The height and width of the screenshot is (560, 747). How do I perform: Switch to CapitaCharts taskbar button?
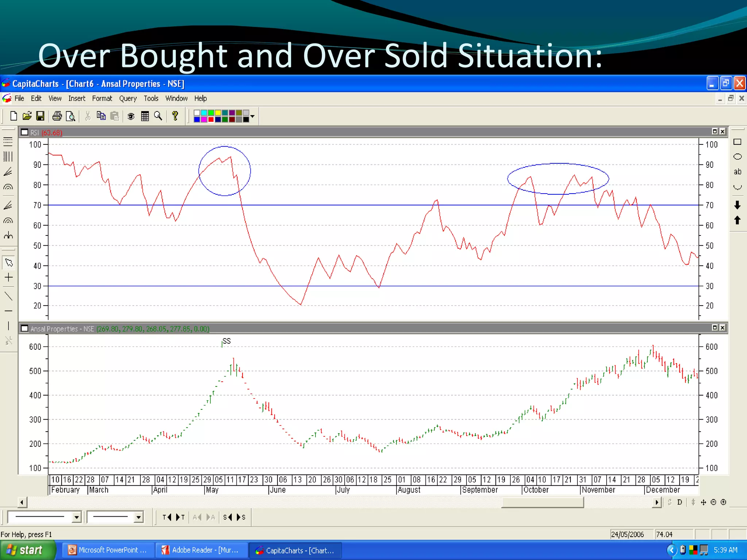295,550
